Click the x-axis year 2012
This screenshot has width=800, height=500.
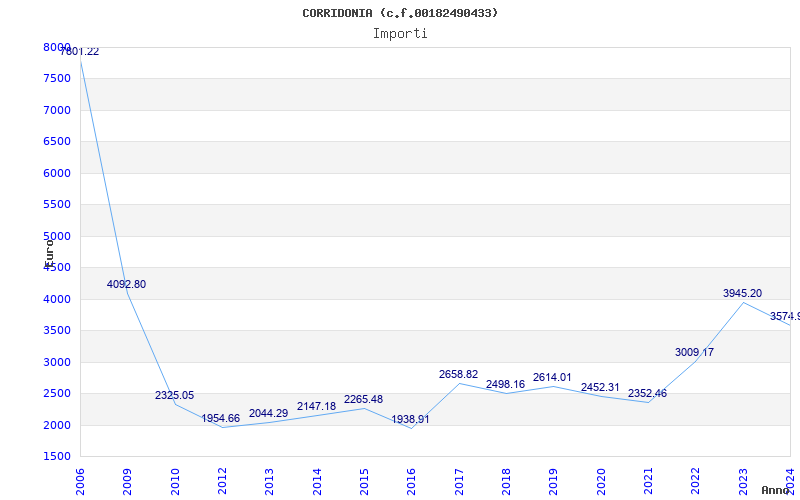coord(222,482)
